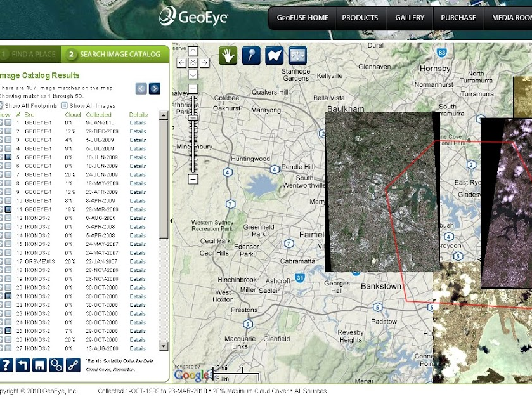Screen dimensions: 532x399
Task: Zoom in with the plus button
Action: click(193, 89)
